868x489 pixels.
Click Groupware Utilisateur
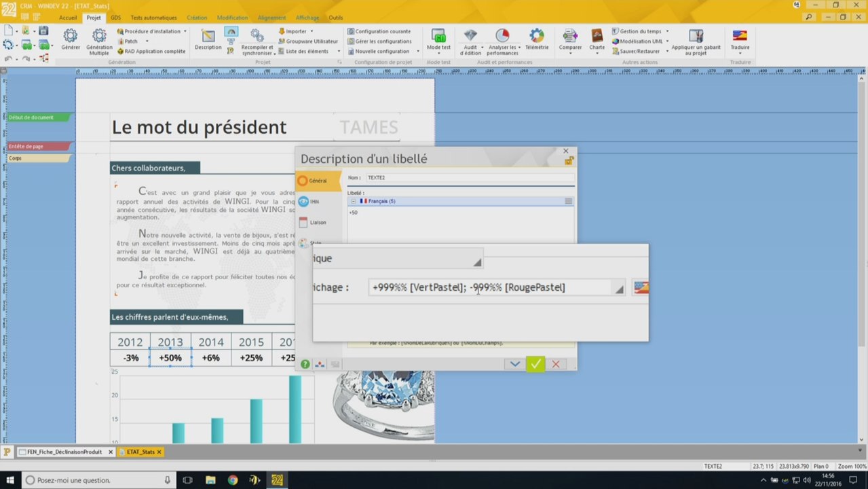point(307,41)
